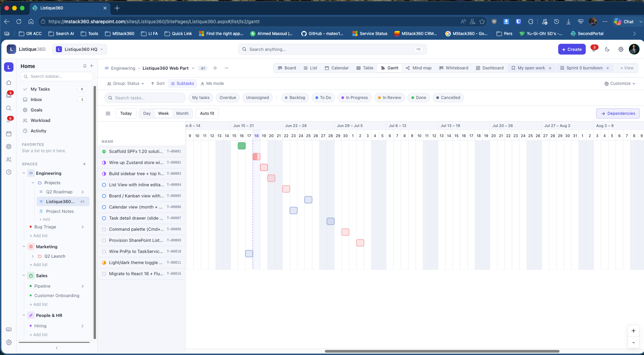This screenshot has width=644, height=355.
Task: Click the user avatar in Listique header
Action: [634, 49]
